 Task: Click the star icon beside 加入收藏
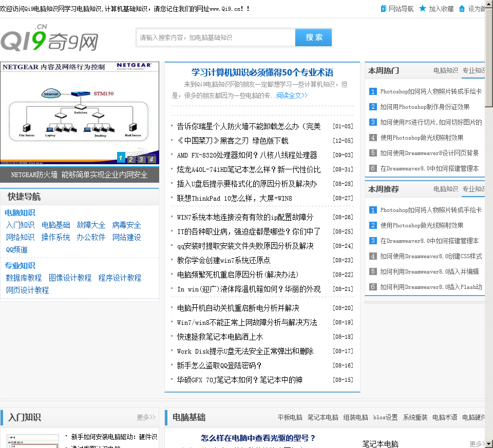(423, 9)
